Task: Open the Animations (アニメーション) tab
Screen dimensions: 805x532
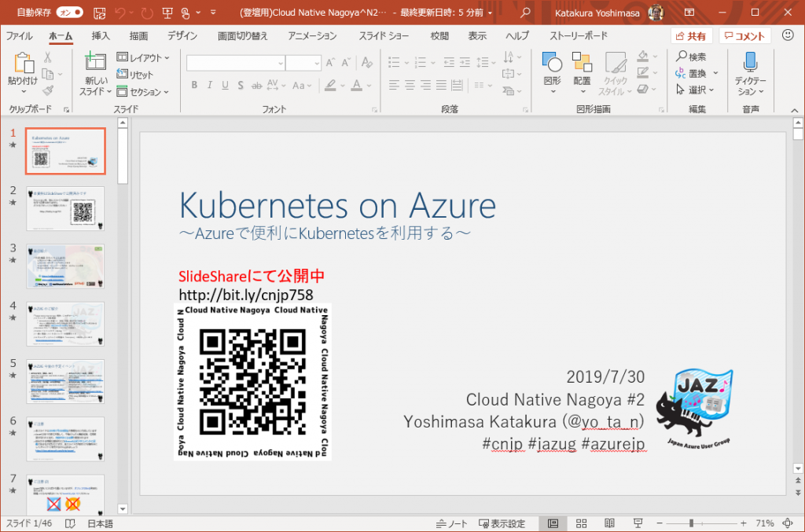Action: [x=312, y=36]
